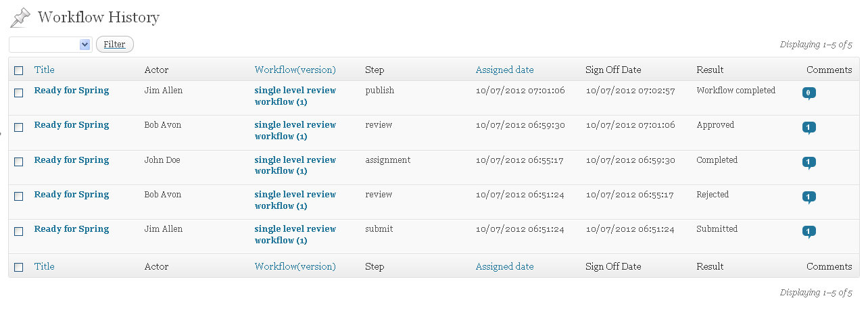Screen dimensions: 868x317
Task: Open comment bubble for Jim Allen publish row
Action: 809,93
